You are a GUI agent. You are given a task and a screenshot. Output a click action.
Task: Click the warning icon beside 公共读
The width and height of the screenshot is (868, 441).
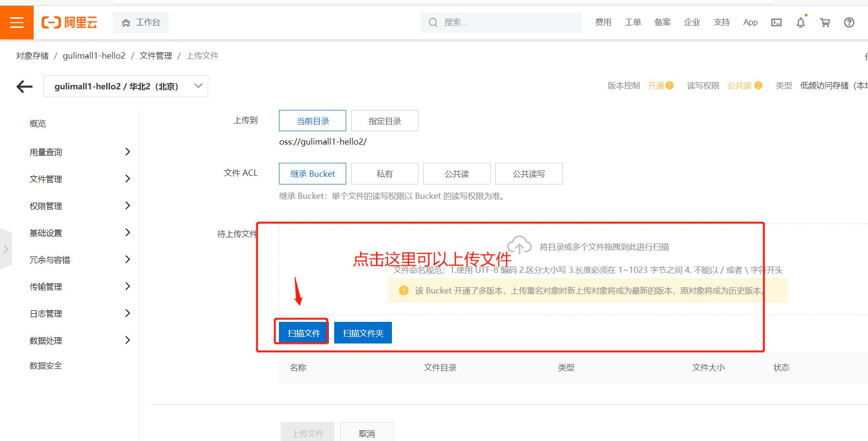coord(758,86)
